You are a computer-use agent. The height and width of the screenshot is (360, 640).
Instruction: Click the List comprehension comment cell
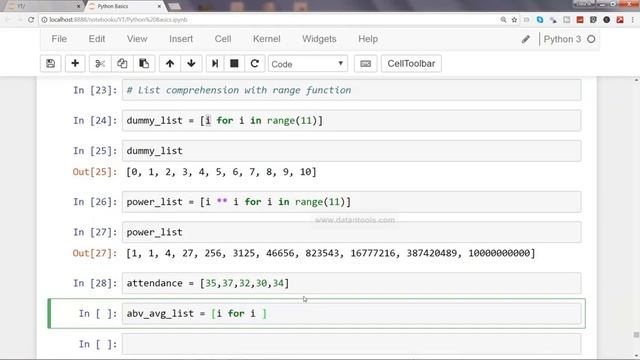tap(351, 90)
